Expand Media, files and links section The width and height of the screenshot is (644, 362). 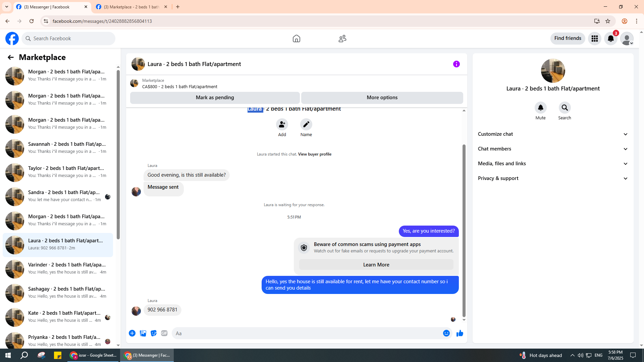pyautogui.click(x=553, y=164)
